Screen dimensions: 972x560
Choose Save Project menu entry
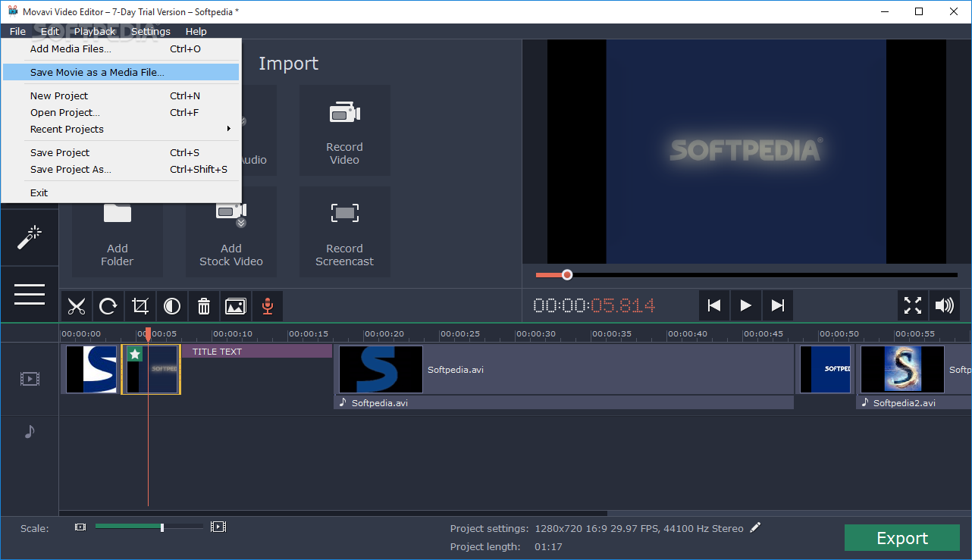coord(121,153)
